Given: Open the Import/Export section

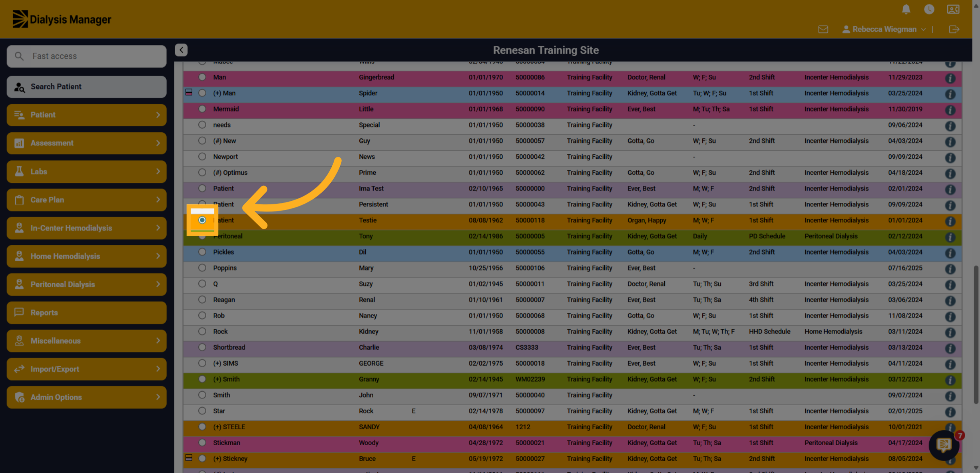Looking at the screenshot, I should tap(87, 369).
